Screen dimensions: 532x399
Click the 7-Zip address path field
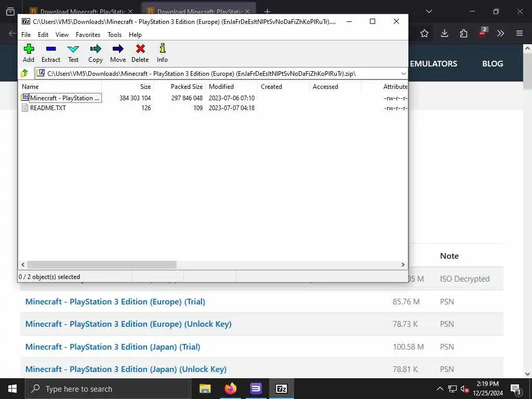click(217, 74)
